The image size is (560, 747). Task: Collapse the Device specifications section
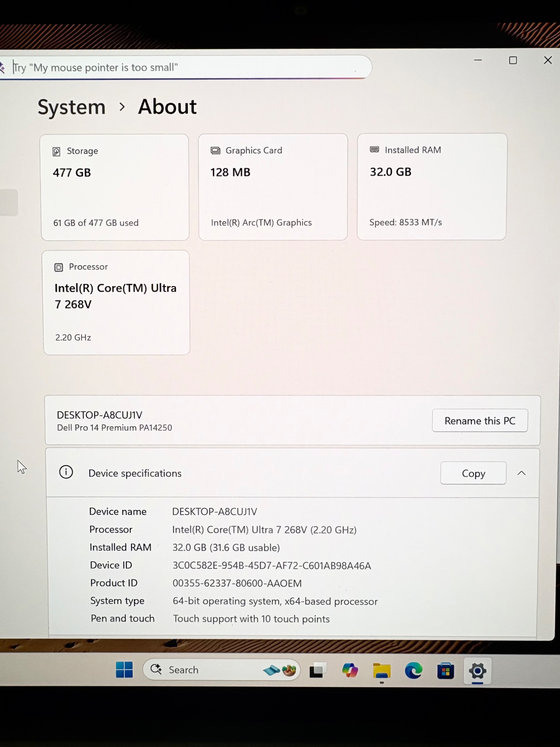pos(522,473)
